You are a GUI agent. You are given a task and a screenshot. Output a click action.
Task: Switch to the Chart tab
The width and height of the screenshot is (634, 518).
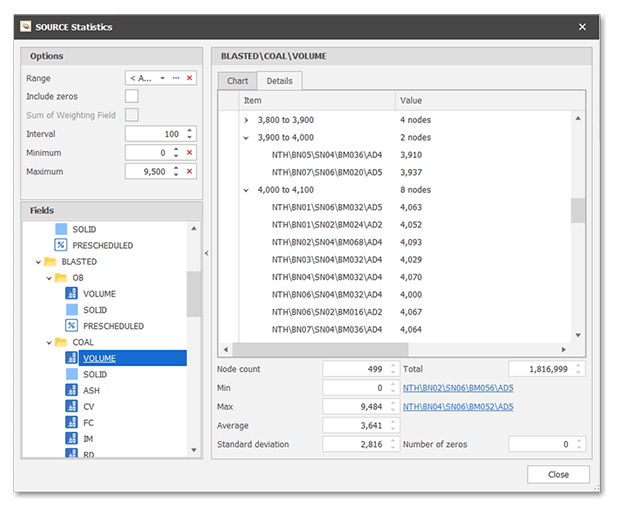[237, 81]
